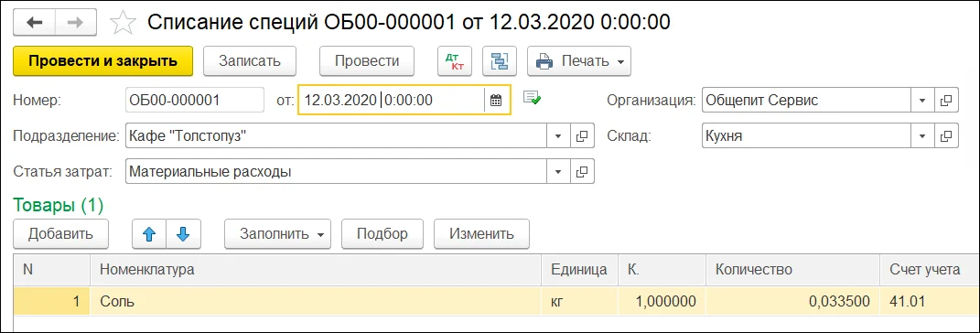Open the Организация field form icon
The width and height of the screenshot is (980, 333).
(946, 100)
